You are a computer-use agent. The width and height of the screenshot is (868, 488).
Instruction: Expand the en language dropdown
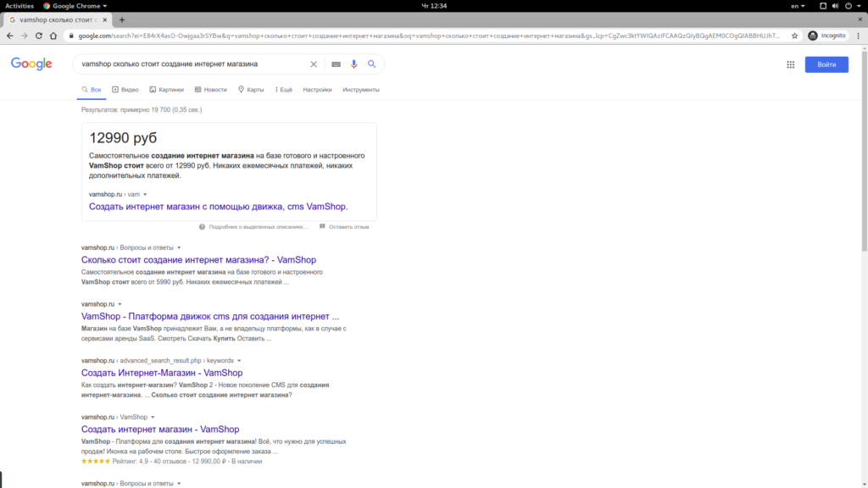[798, 6]
